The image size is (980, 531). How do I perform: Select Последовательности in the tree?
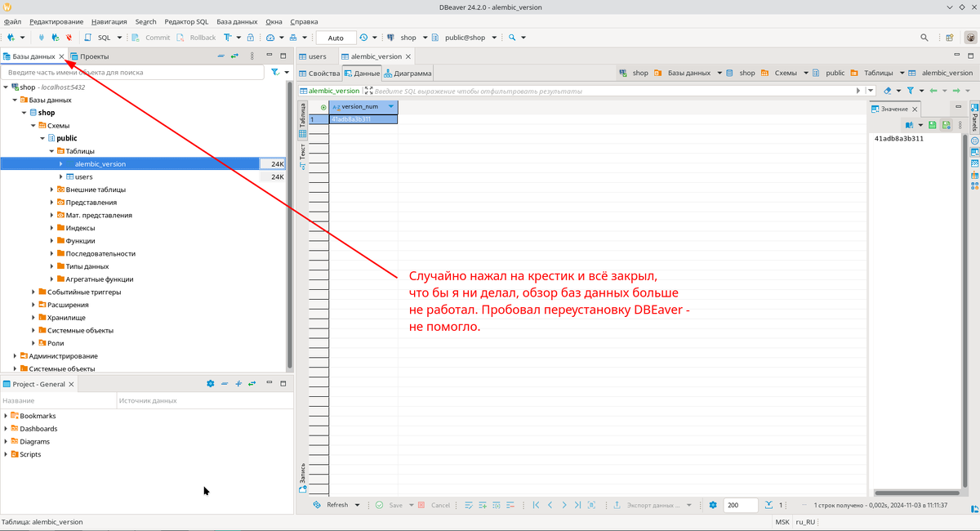coord(100,253)
